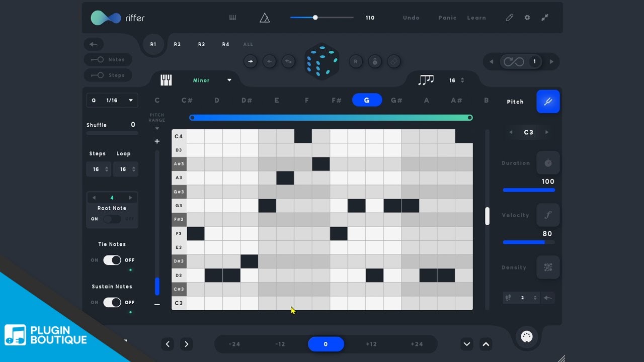Viewport: 644px width, 362px height.
Task: Toggle Tie Notes switch
Action: tap(112, 260)
